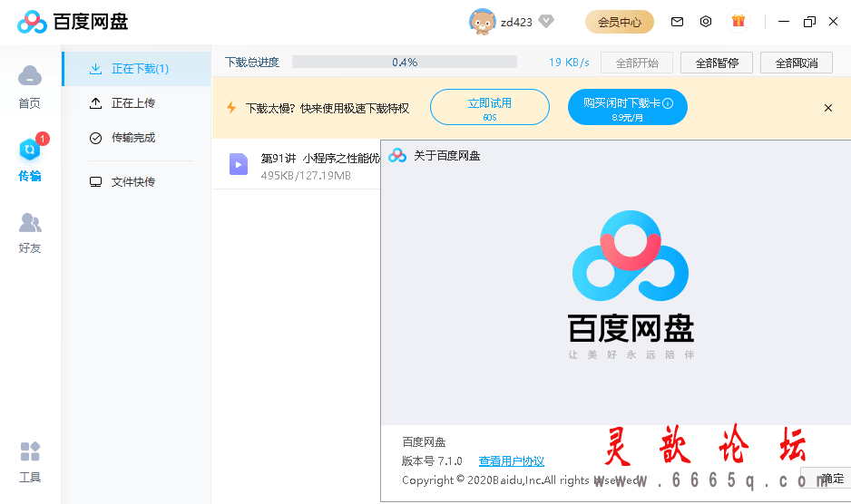Screen dimensions: 851x504
Task: Minimize the Baidu Netdisk window
Action: click(784, 22)
